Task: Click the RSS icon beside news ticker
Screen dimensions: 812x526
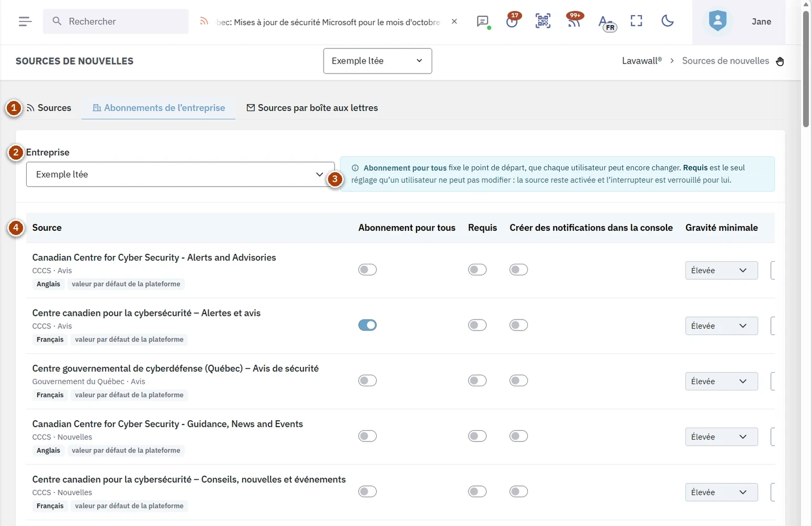Action: point(204,22)
